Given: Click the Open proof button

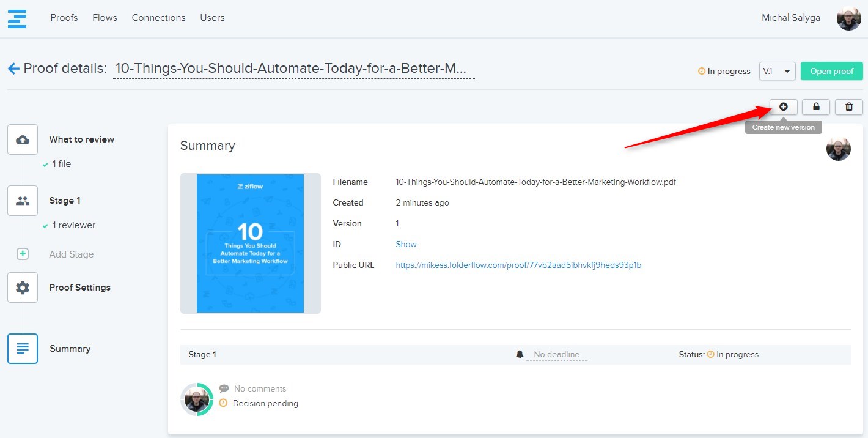Looking at the screenshot, I should 831,71.
